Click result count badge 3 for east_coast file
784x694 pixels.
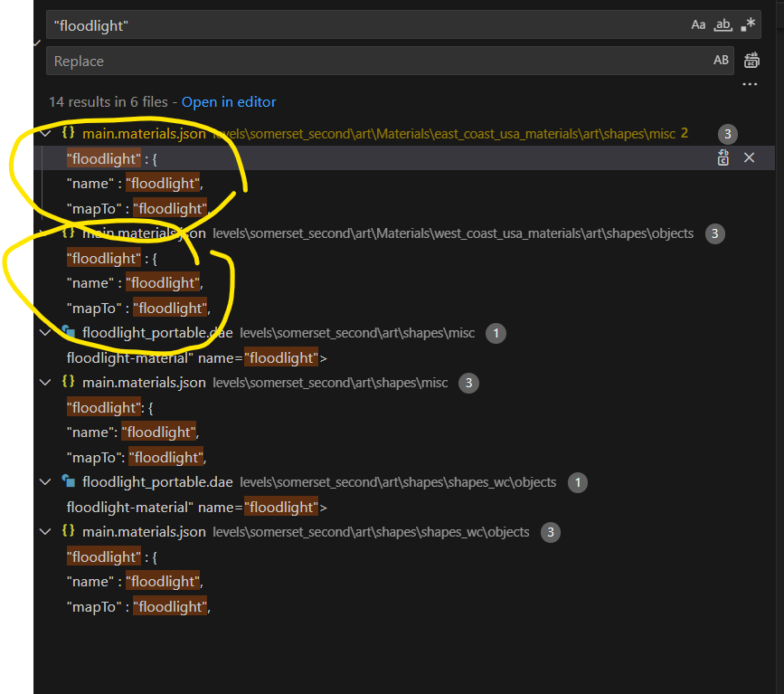[x=728, y=134]
